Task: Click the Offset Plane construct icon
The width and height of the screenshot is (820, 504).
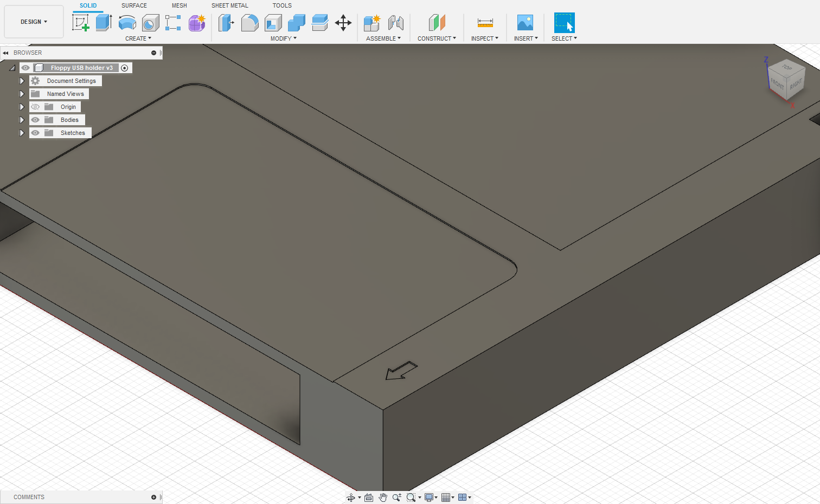Action: click(x=437, y=23)
